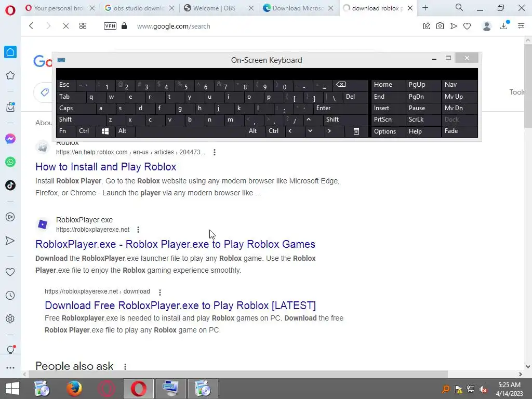Add page to bookmarks heart icon
The height and width of the screenshot is (399, 532).
tap(467, 26)
